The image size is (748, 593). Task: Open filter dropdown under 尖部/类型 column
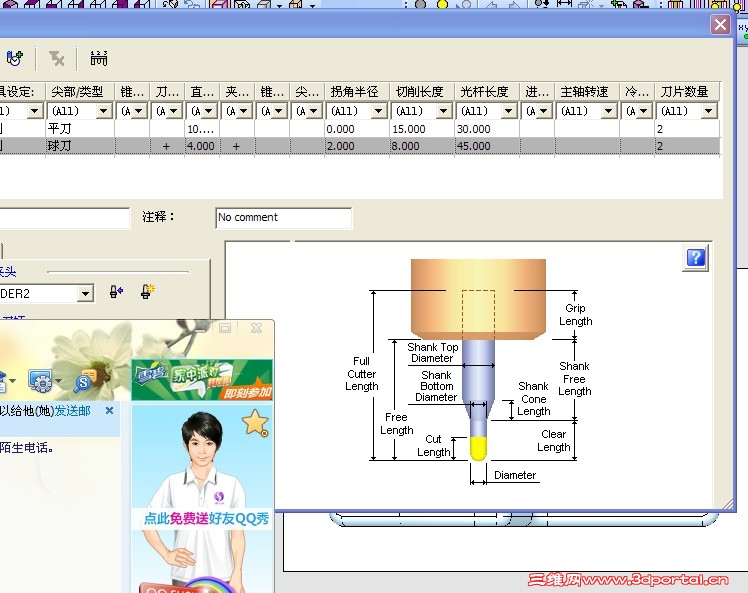[104, 111]
